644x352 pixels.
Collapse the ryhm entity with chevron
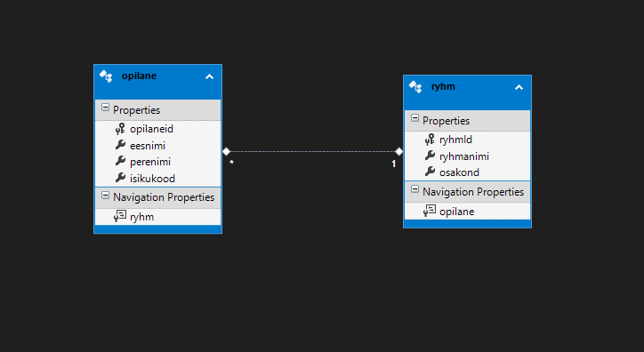519,87
